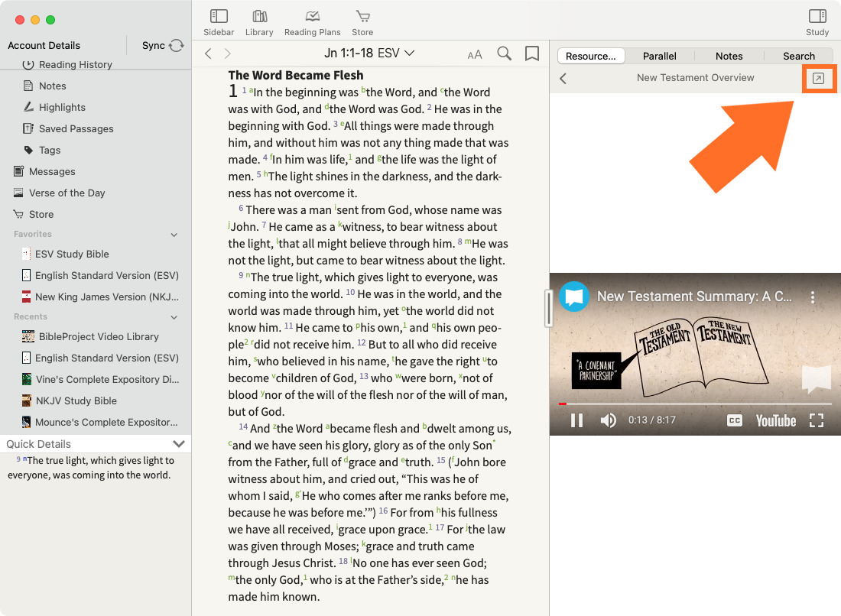Go forward to the next passage

pos(227,53)
